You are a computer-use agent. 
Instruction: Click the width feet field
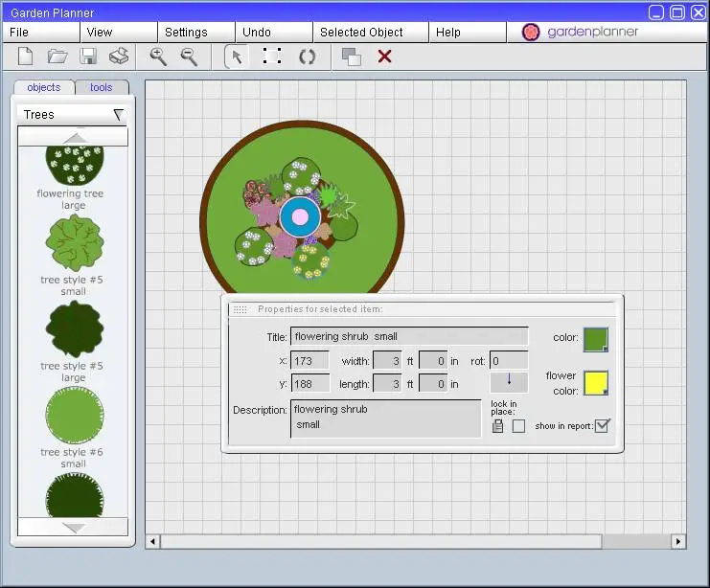[x=387, y=361]
